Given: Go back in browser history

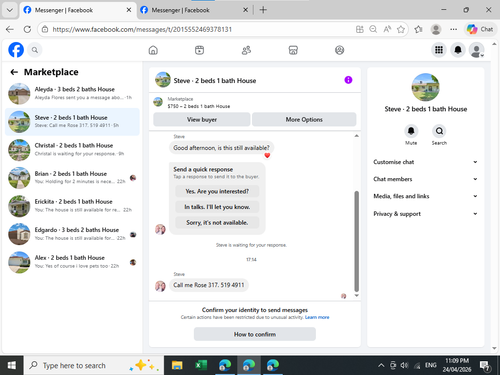Looking at the screenshot, I should pyautogui.click(x=10, y=29).
